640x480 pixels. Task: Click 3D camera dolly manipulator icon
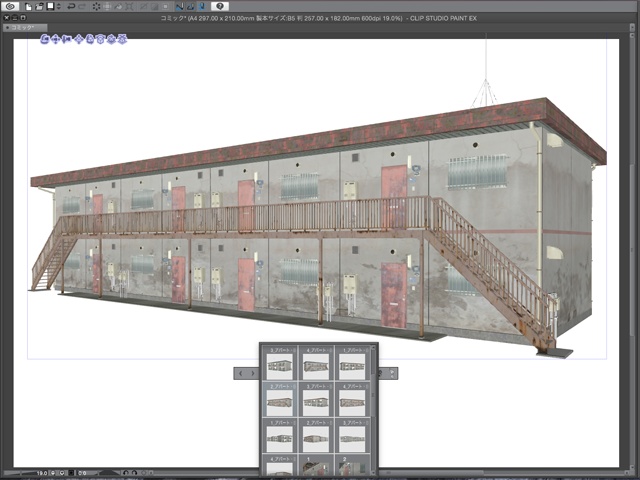pyautogui.click(x=67, y=39)
